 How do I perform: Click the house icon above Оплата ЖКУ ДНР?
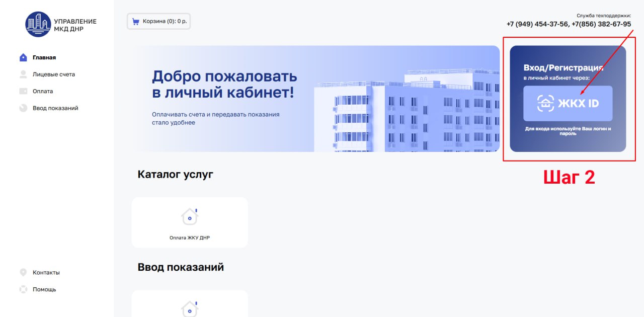[190, 217]
